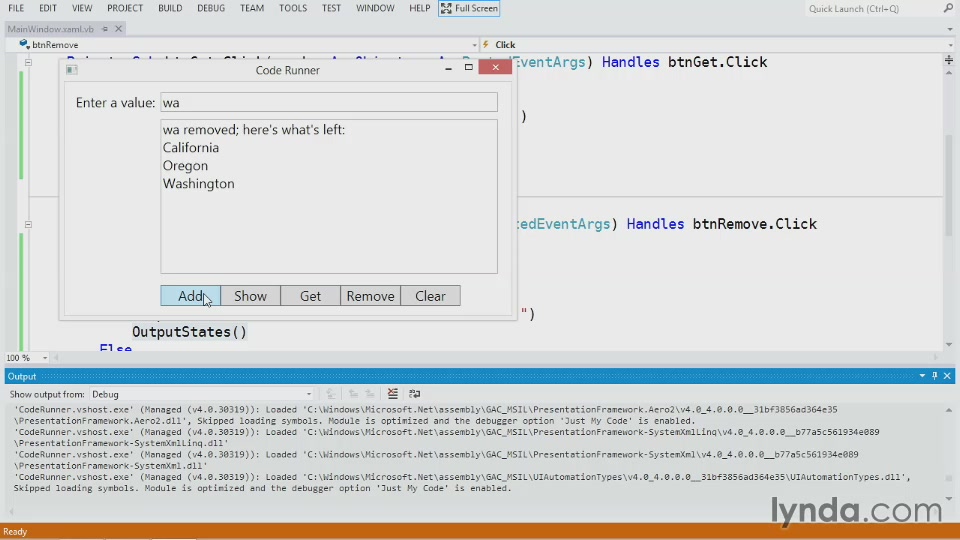Screen dimensions: 960x540
Task: Click the 'Ready' status bar text
Action: (15, 531)
